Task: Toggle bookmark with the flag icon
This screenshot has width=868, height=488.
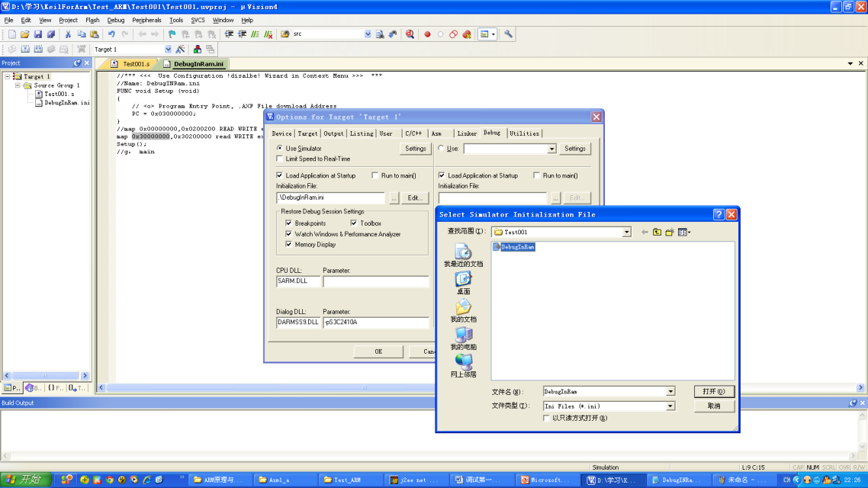Action: point(172,34)
